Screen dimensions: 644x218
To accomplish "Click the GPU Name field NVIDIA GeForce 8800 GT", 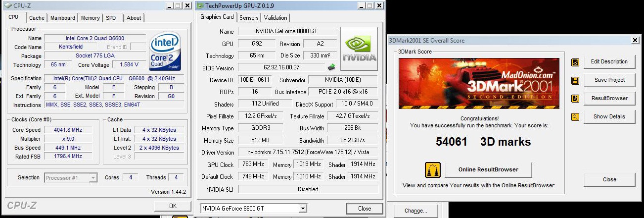I will click(287, 32).
